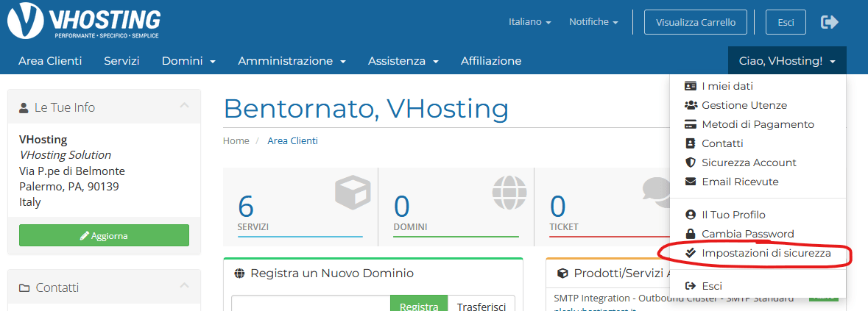
Task: Click the users icon beside Gestione Utenze
Action: tap(690, 105)
